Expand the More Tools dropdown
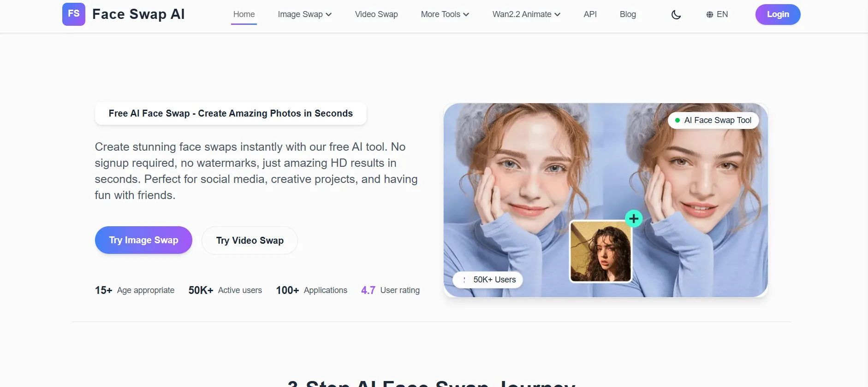The width and height of the screenshot is (868, 387). click(445, 14)
